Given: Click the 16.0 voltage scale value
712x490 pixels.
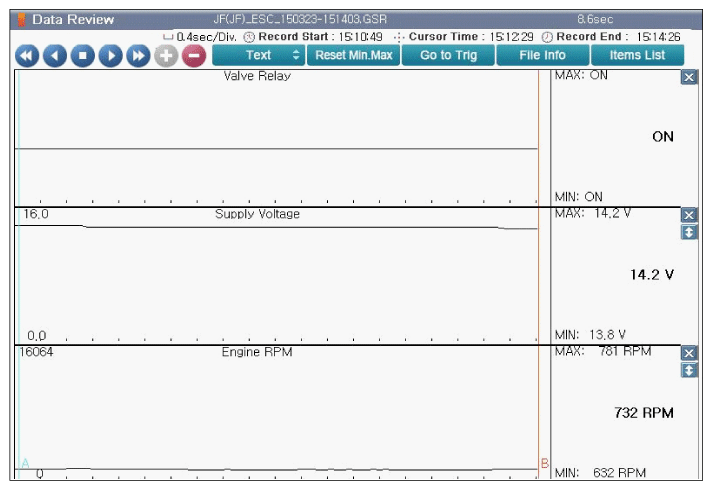Looking at the screenshot, I should click(36, 214).
